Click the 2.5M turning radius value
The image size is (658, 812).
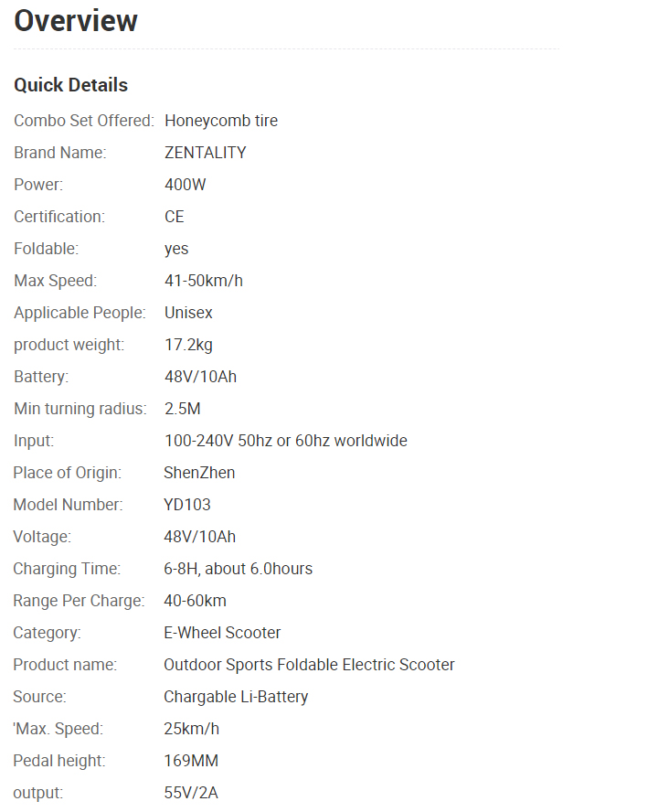tap(182, 409)
